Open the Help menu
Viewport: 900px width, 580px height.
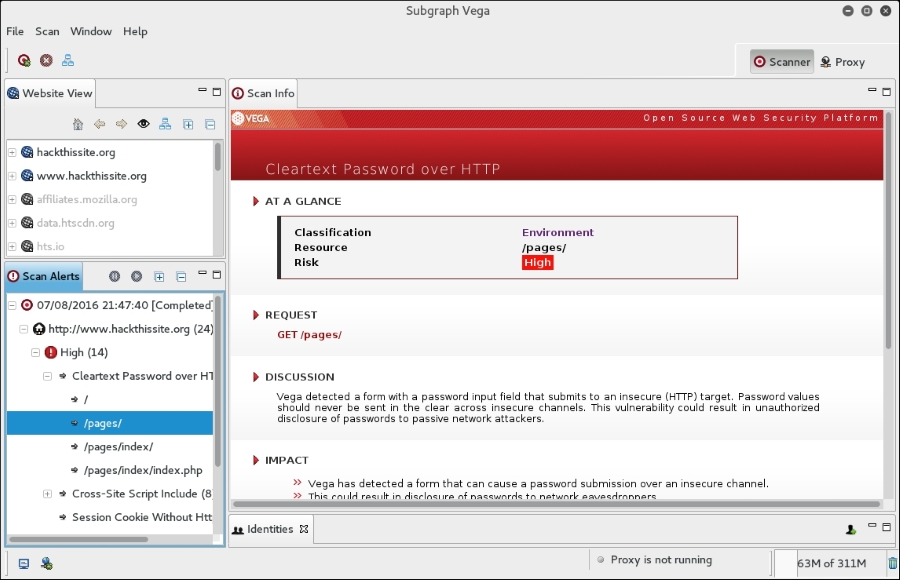click(x=135, y=31)
